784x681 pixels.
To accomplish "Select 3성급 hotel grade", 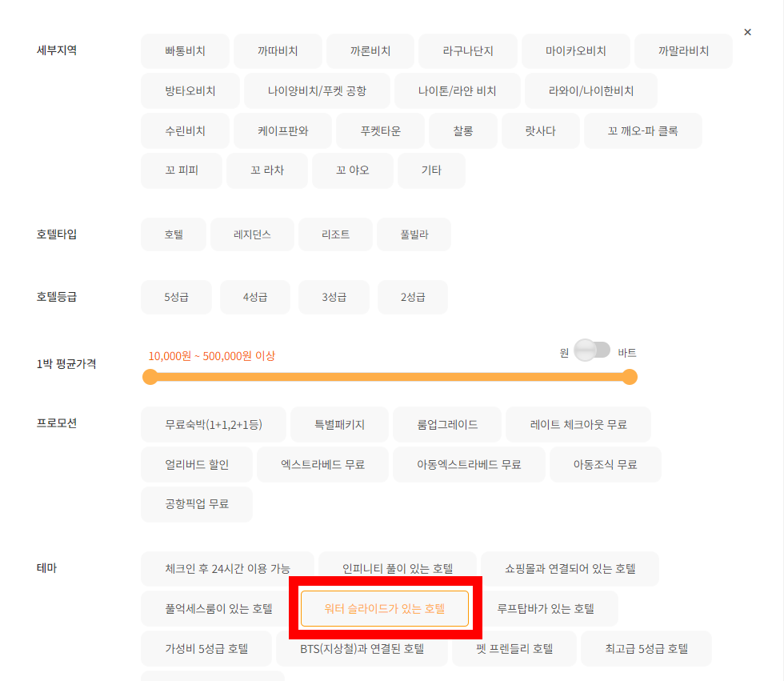I will 334,298.
